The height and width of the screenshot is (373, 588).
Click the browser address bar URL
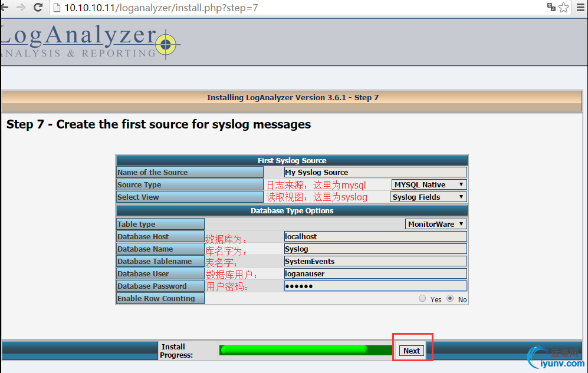pos(161,8)
